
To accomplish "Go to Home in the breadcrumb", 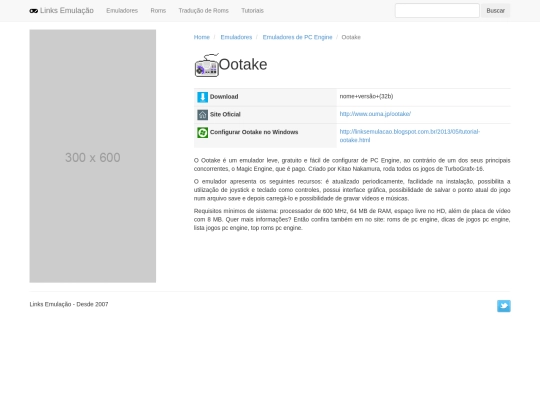I will [201, 37].
